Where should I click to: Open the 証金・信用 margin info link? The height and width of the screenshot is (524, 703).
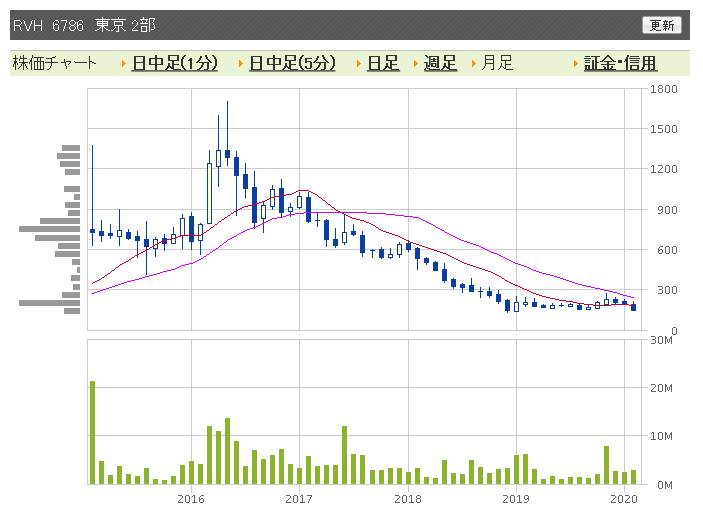click(621, 63)
